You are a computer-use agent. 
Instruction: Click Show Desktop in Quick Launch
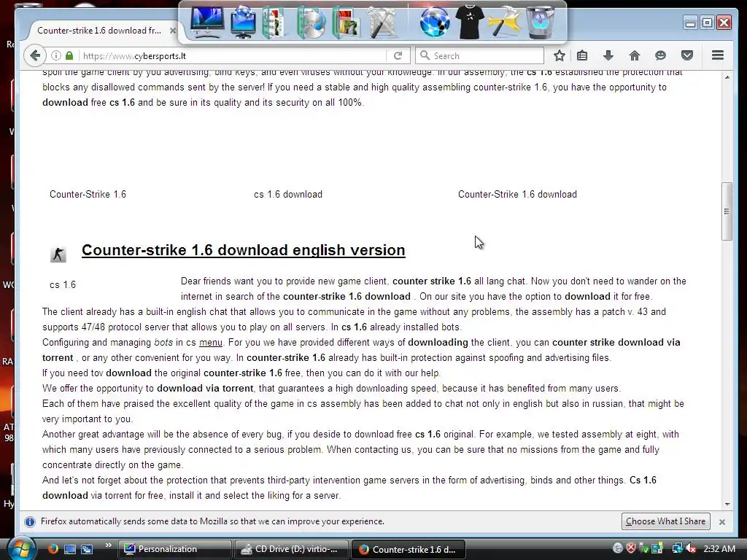click(70, 549)
